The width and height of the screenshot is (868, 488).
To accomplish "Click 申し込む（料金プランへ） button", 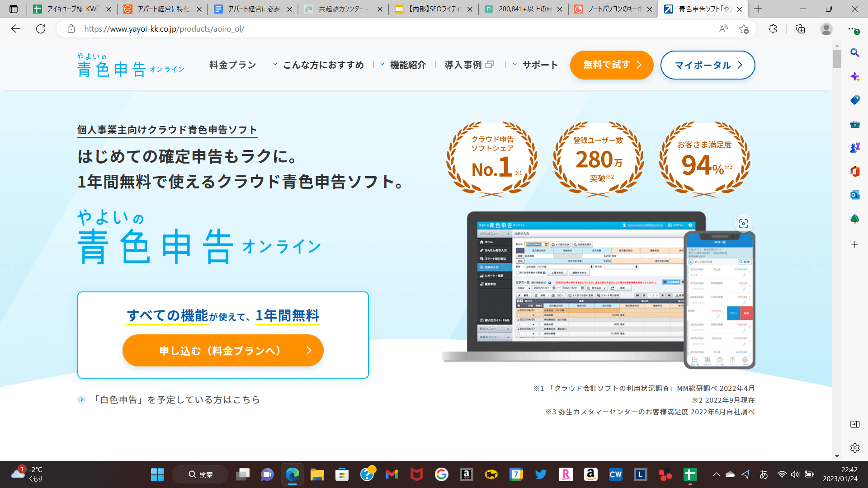I will (x=223, y=351).
